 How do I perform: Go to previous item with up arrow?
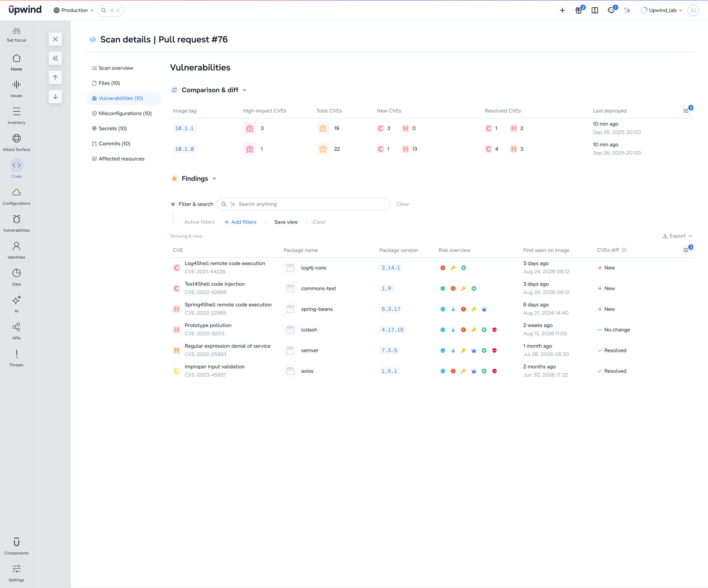point(55,77)
